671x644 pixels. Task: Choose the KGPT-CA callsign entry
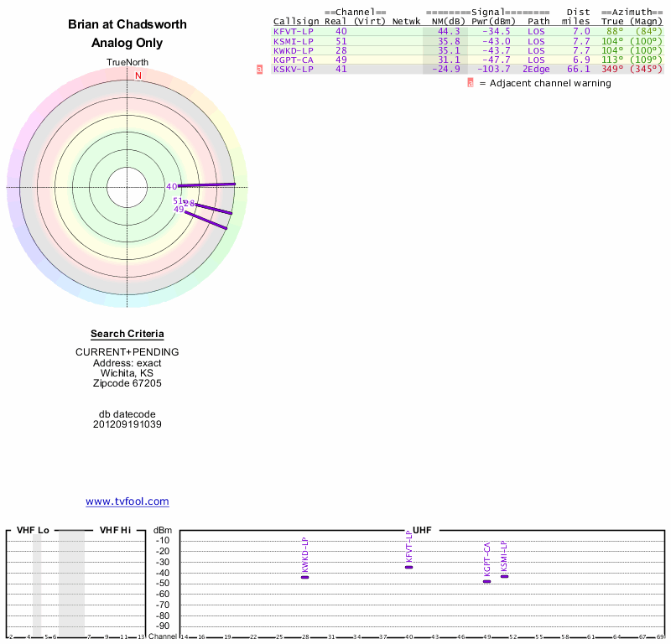pyautogui.click(x=294, y=60)
